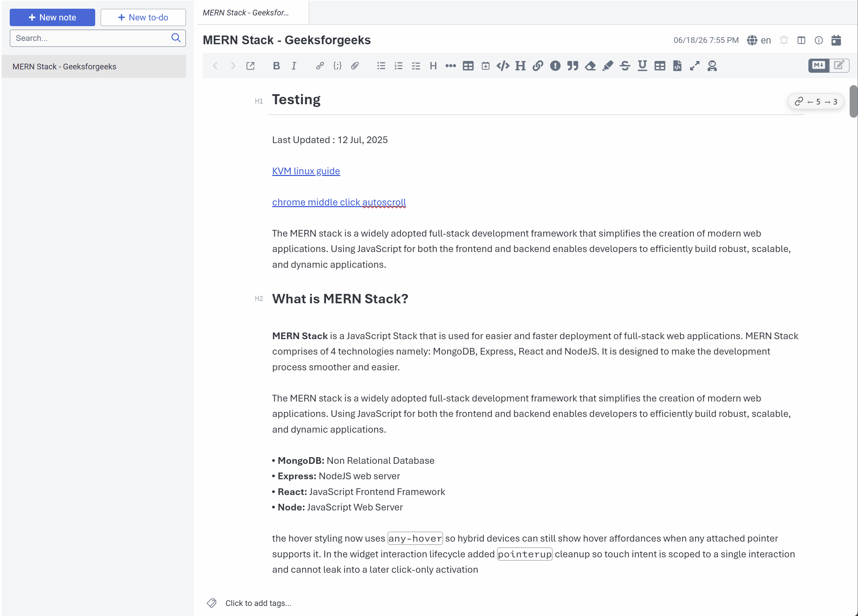Open backlinks badge showing 5 and 3

(x=816, y=102)
